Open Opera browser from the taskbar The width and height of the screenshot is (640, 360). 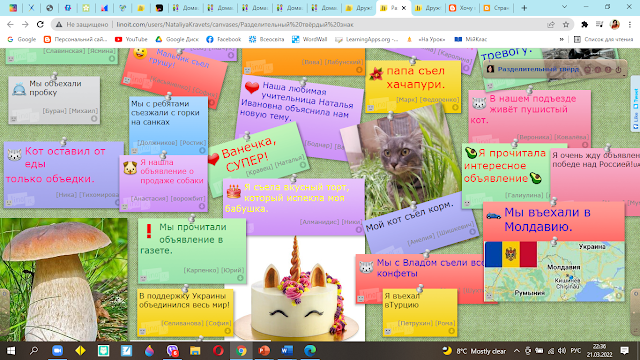[x=218, y=351]
